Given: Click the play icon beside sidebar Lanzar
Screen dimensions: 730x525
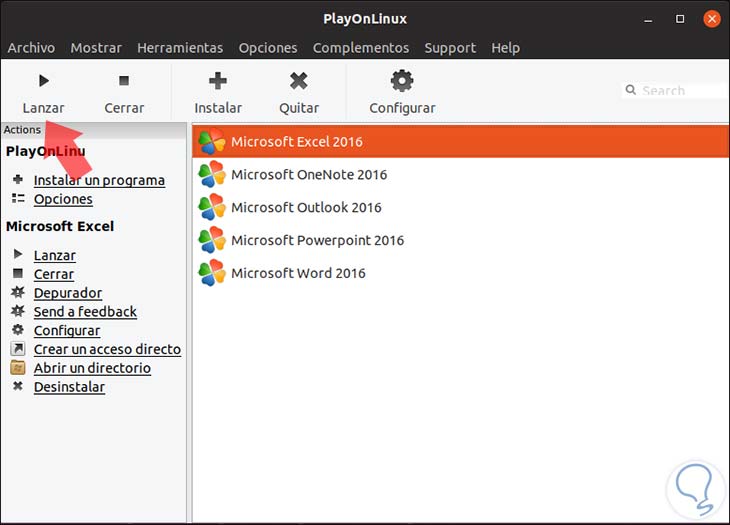Looking at the screenshot, I should [18, 254].
